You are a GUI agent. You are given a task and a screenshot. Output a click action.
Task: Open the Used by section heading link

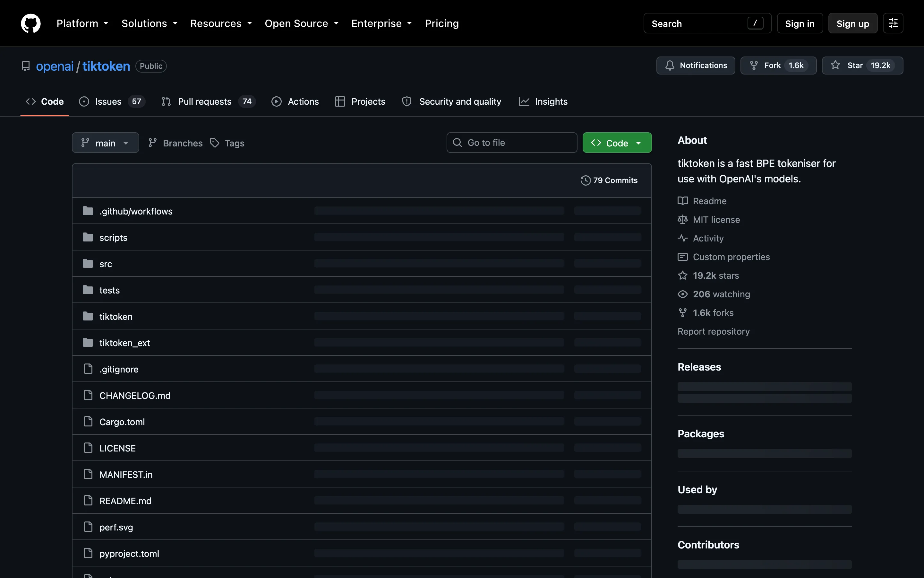click(697, 489)
